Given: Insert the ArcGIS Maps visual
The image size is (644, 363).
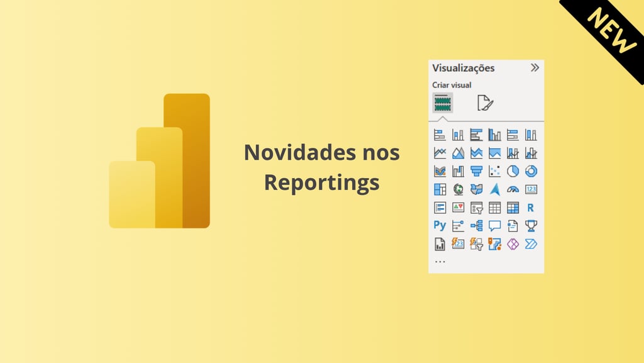Looking at the screenshot, I should coord(494,244).
